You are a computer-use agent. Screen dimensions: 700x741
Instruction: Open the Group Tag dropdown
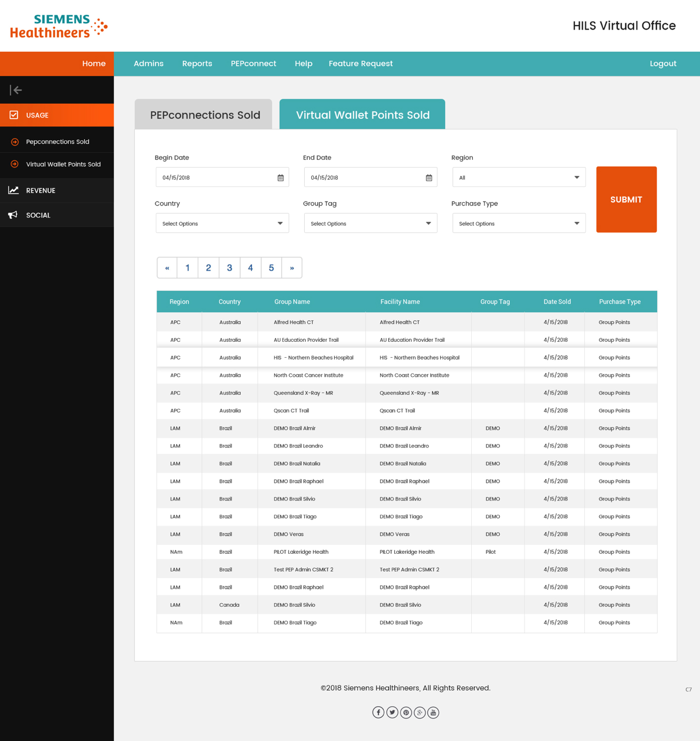(x=371, y=223)
